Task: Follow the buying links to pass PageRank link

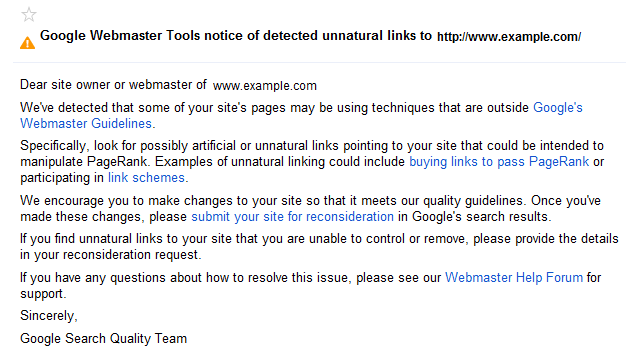Action: pos(499,162)
